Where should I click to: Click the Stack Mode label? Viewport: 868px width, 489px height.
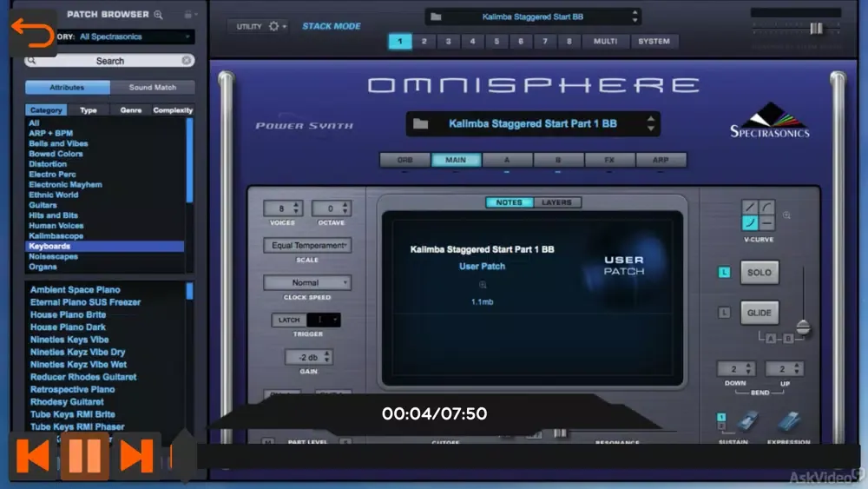[x=331, y=26]
